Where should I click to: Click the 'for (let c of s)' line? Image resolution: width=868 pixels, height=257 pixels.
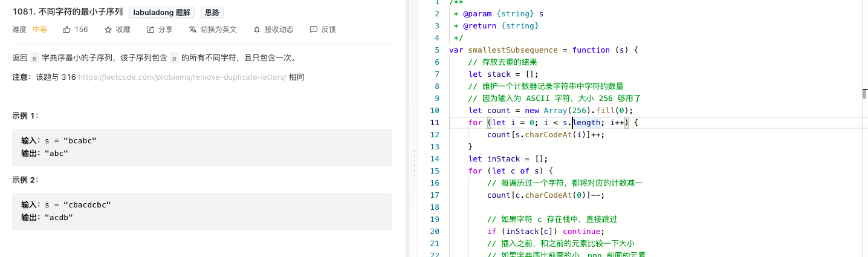510,171
